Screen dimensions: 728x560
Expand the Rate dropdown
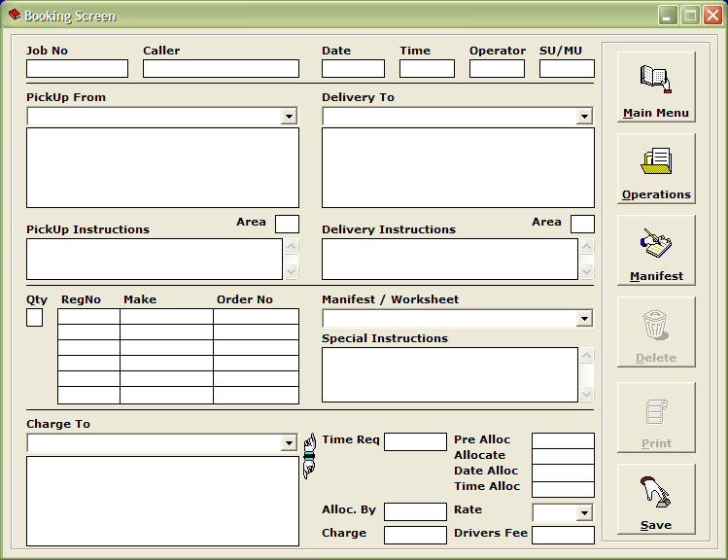point(584,512)
